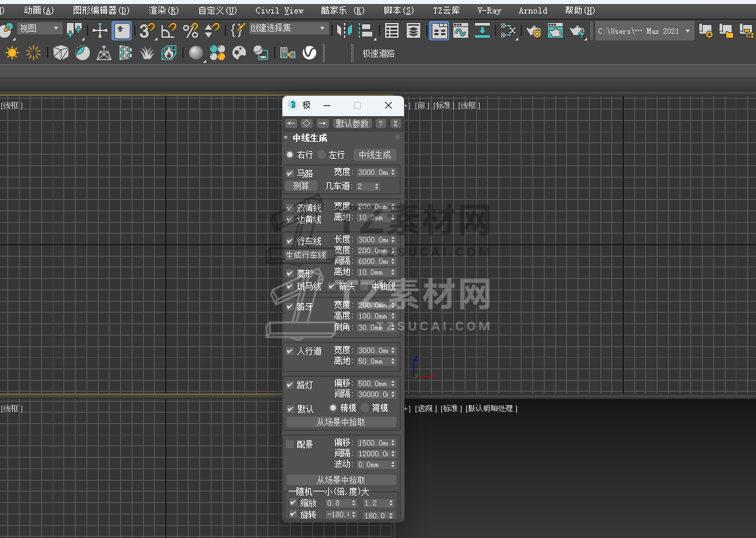This screenshot has height=538, width=756.
Task: Toggle the Percent Snap icon
Action: click(x=191, y=31)
